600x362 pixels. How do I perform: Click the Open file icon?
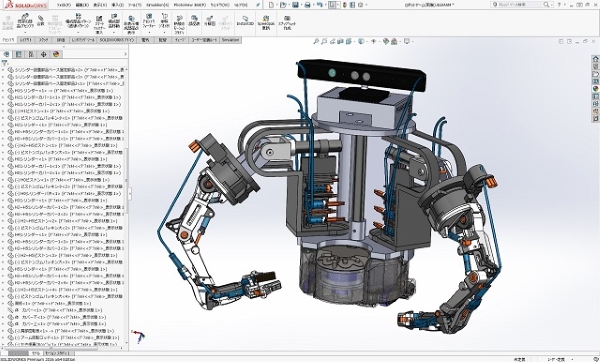tap(283, 5)
